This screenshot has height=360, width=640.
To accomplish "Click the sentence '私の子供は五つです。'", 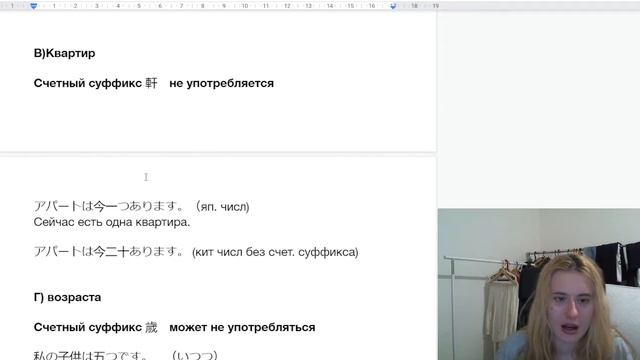I will (91, 355).
